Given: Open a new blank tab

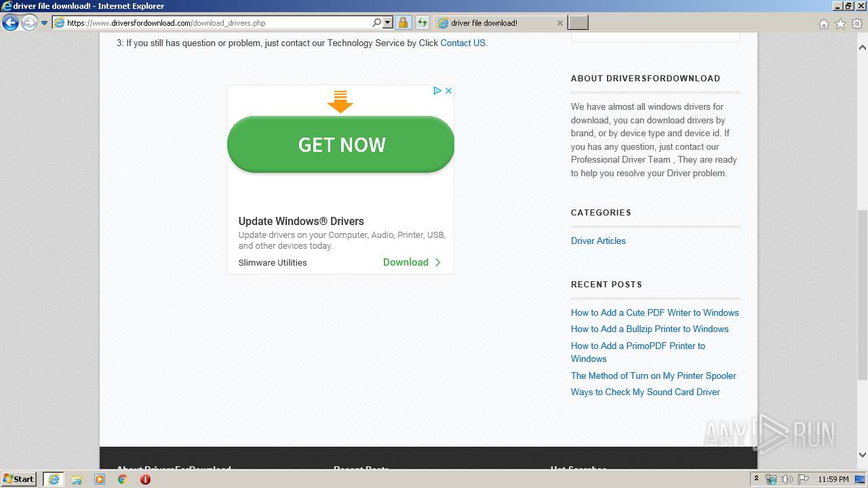Looking at the screenshot, I should point(578,23).
